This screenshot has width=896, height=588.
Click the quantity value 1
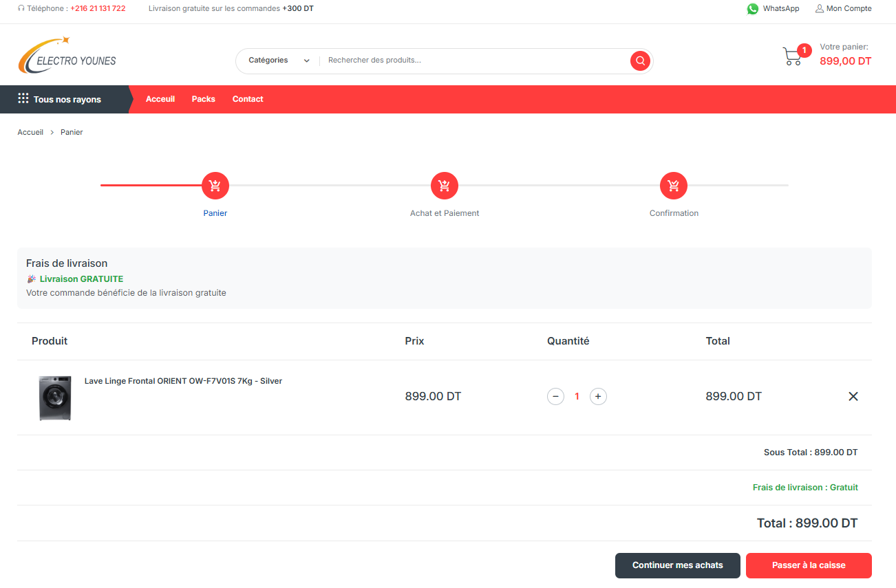point(577,397)
